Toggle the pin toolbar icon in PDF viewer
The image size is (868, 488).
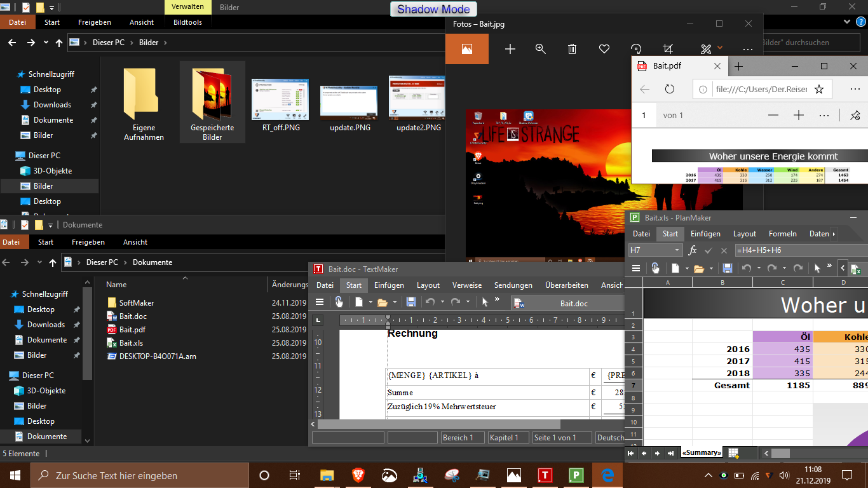pyautogui.click(x=855, y=115)
